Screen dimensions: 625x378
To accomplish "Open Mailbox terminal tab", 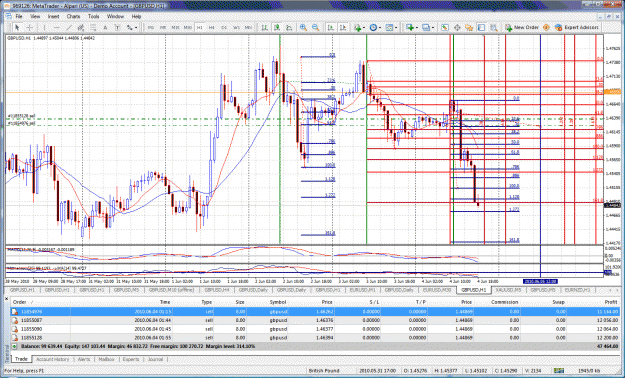I will point(106,359).
